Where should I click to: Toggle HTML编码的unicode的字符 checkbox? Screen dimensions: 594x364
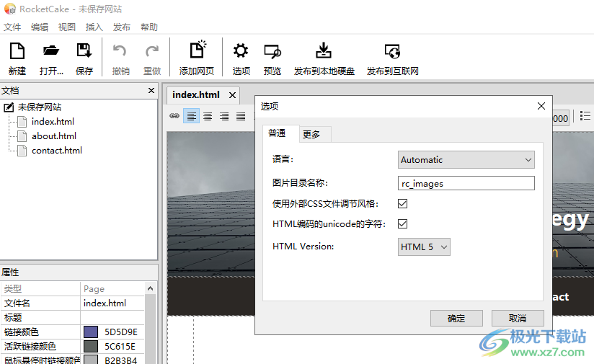click(403, 224)
